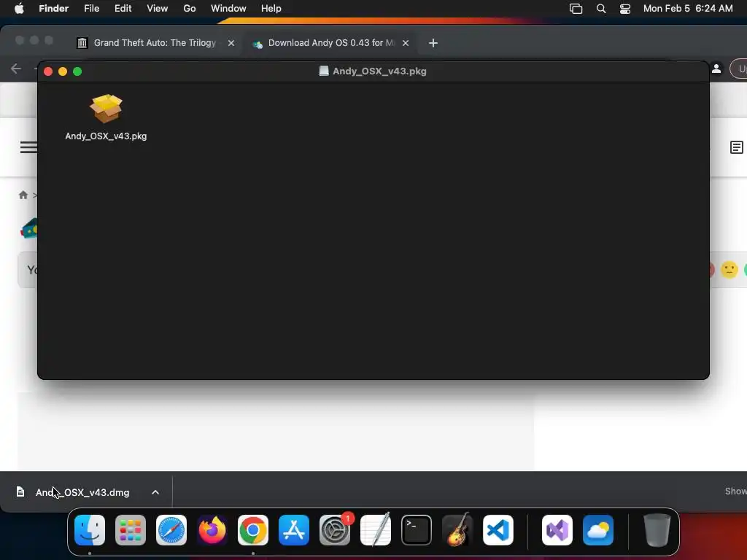Screen dimensions: 747x560
Task: Open the View menu
Action: [x=158, y=8]
